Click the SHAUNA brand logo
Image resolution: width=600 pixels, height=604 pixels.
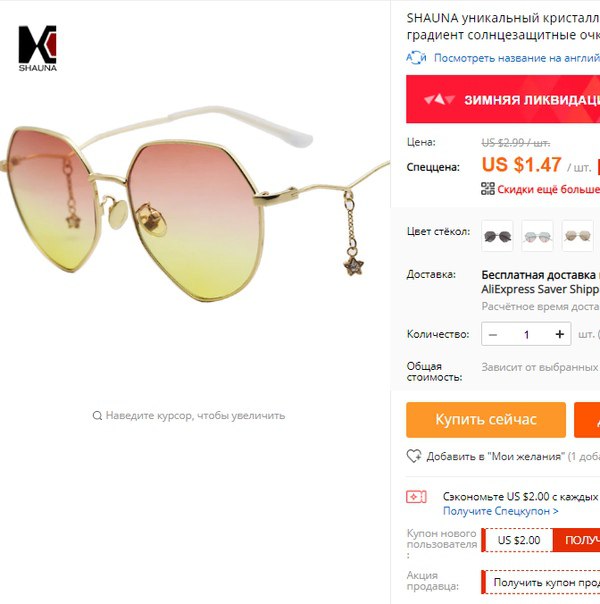tap(38, 49)
